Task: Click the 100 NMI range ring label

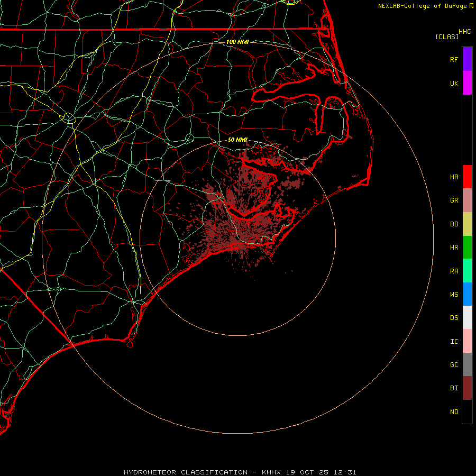Action: click(x=237, y=42)
